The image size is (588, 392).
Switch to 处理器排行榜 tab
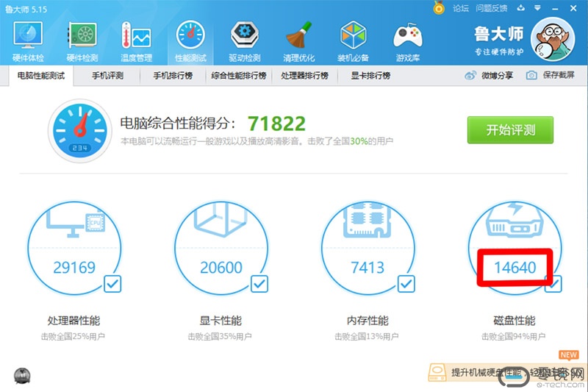[x=305, y=76]
